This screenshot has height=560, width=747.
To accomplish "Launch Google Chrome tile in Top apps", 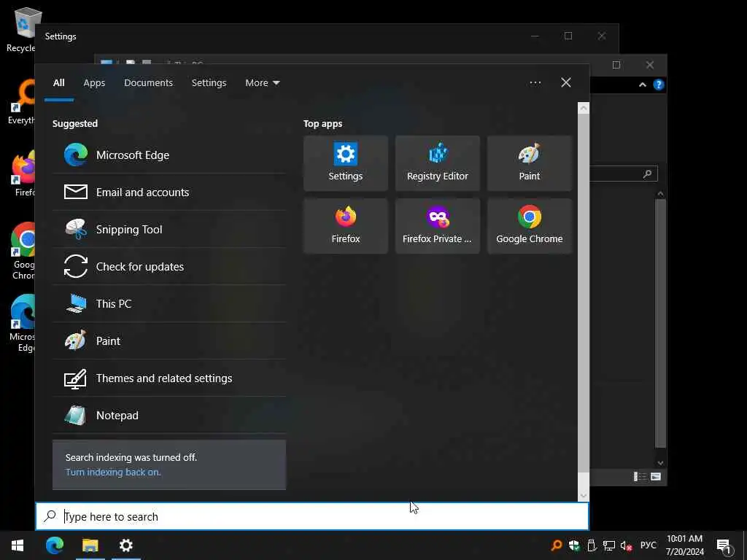I will click(530, 226).
